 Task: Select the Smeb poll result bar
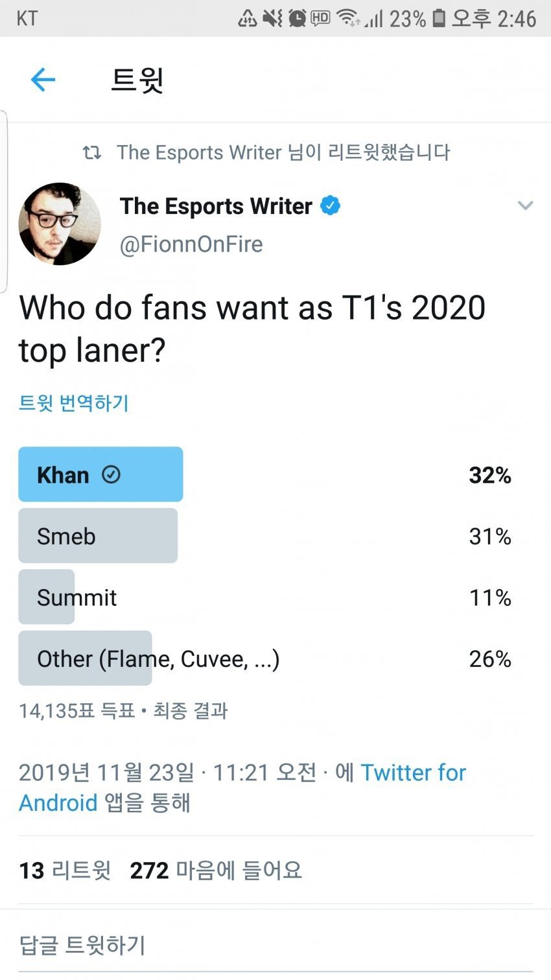[98, 536]
